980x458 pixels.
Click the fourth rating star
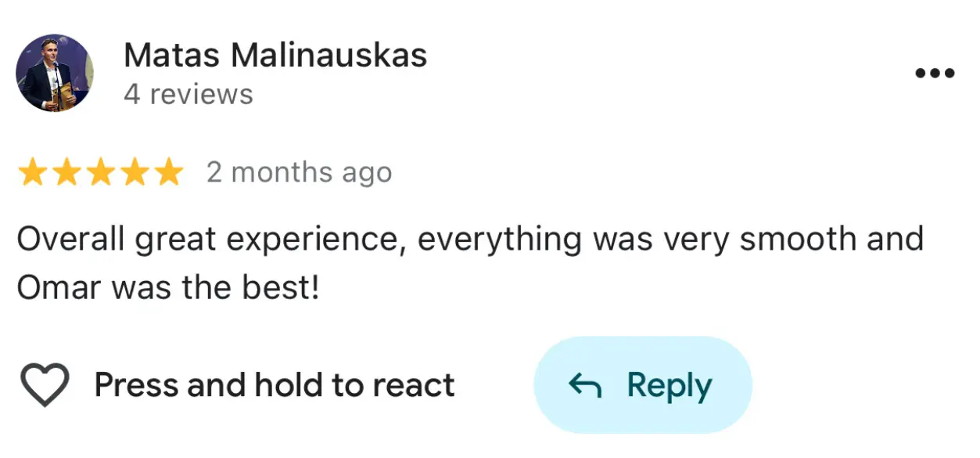tap(134, 172)
